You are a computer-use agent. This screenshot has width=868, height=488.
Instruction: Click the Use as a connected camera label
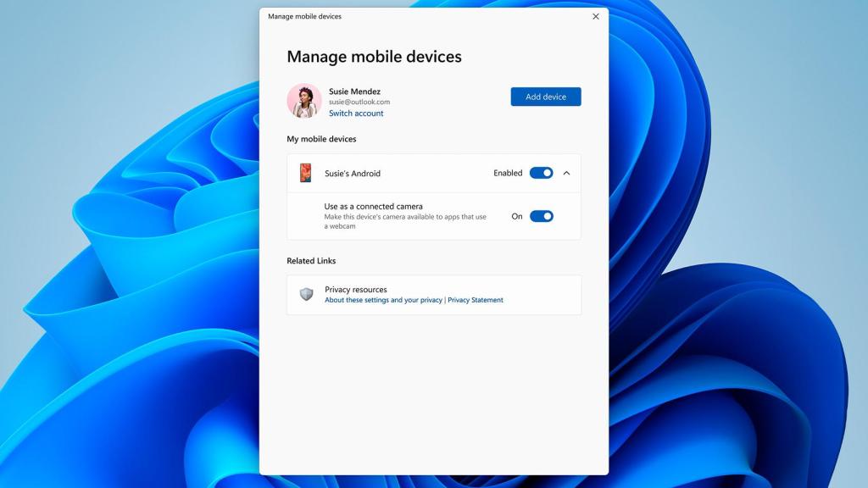click(x=375, y=206)
